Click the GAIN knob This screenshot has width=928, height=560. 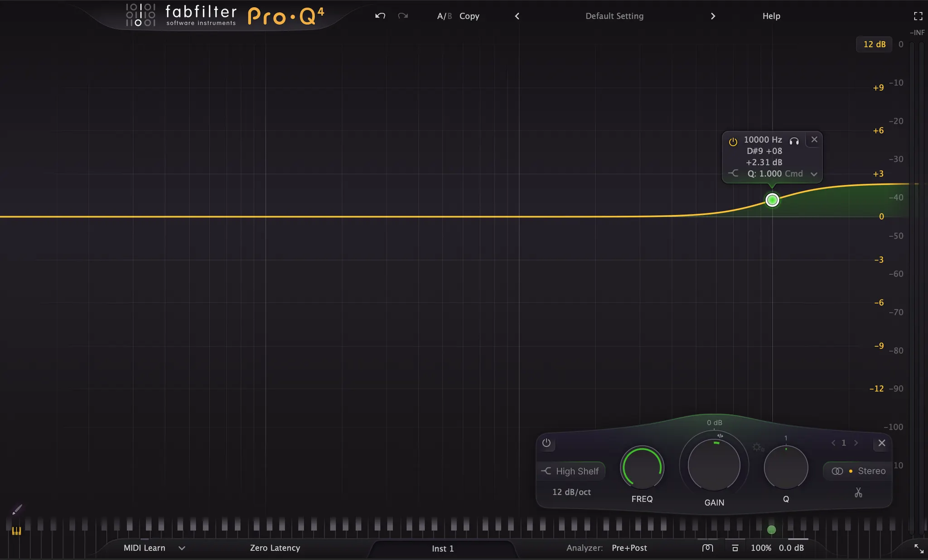(714, 466)
